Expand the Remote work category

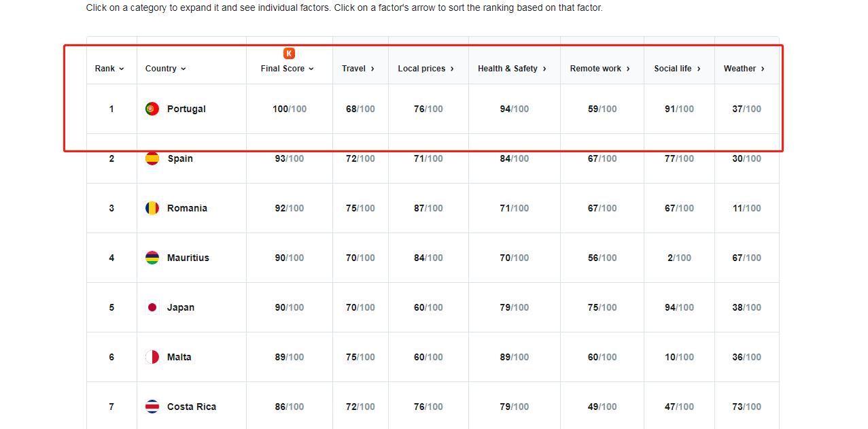tap(600, 69)
